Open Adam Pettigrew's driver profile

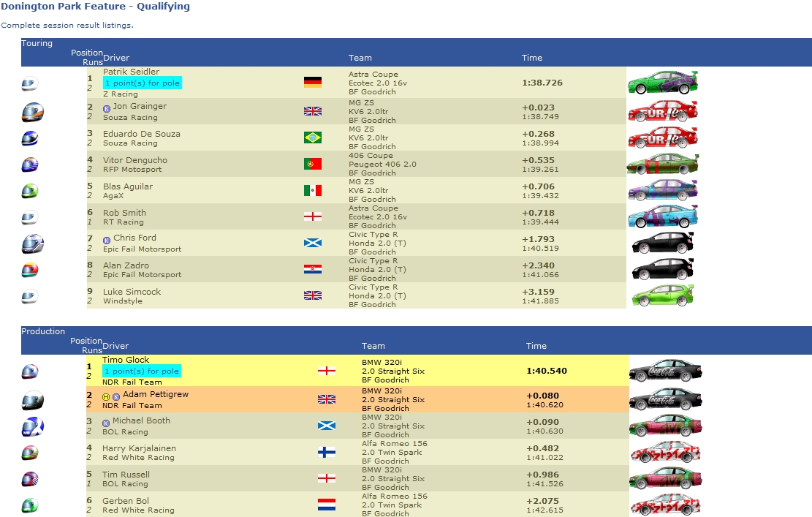[156, 394]
